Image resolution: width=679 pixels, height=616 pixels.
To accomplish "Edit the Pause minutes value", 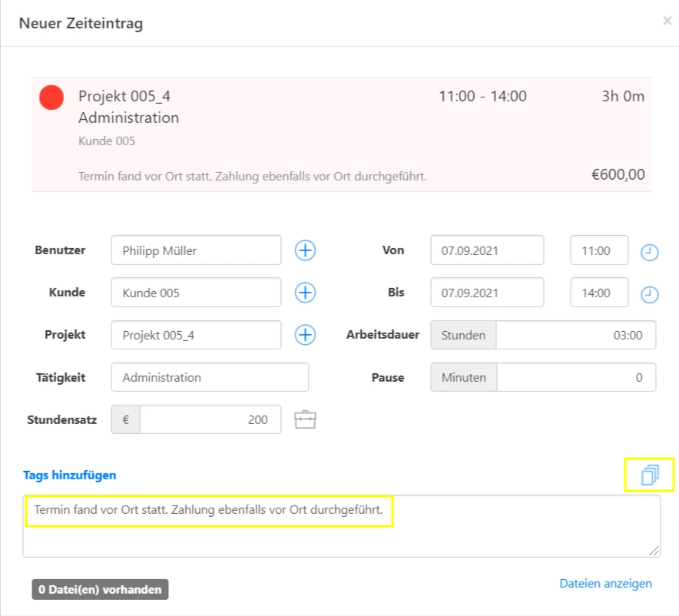I will 576,377.
